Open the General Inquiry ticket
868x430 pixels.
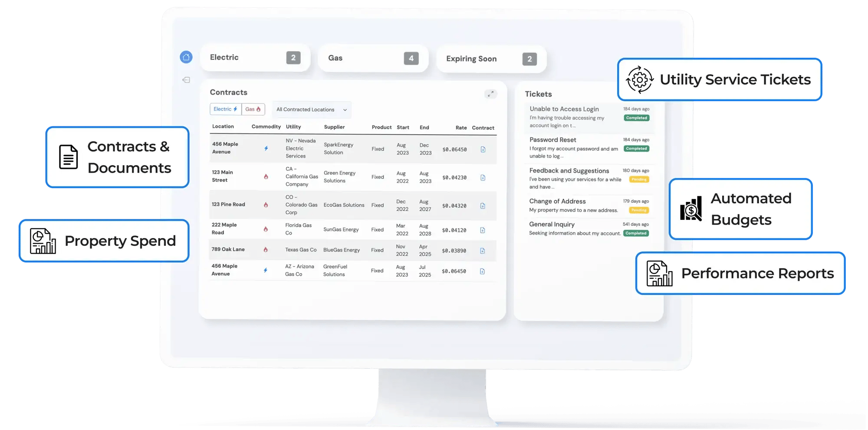[x=589, y=228]
